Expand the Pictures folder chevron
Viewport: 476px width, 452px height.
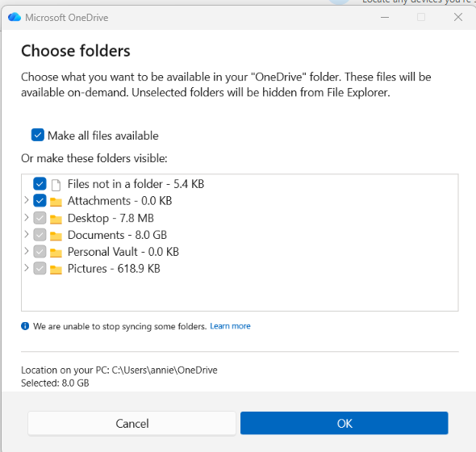click(27, 268)
